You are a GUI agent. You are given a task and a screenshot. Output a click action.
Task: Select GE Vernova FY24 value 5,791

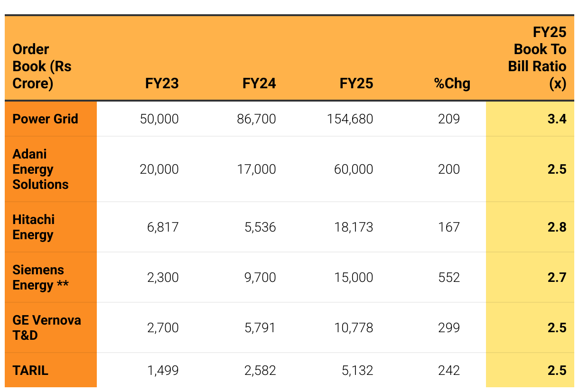[260, 327]
